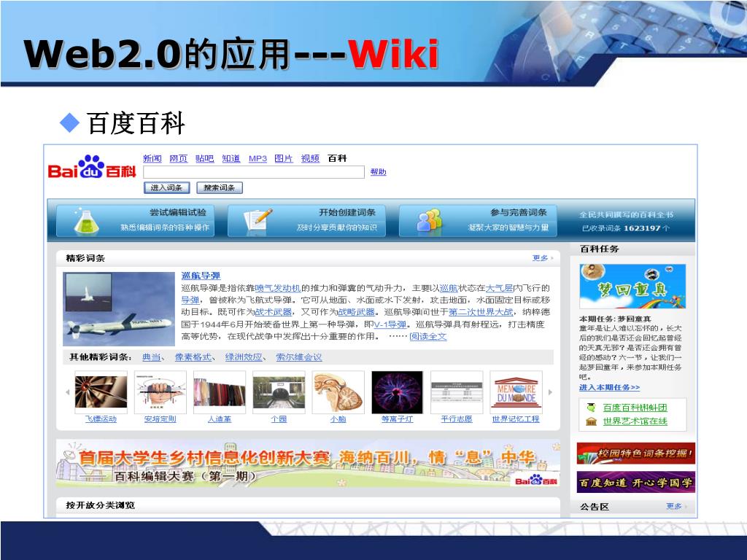
Task: Click the 帮助 help link
Action: click(x=379, y=172)
